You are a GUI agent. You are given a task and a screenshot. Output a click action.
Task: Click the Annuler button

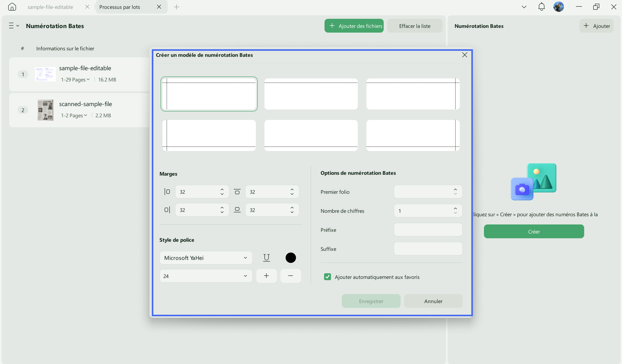(x=433, y=301)
